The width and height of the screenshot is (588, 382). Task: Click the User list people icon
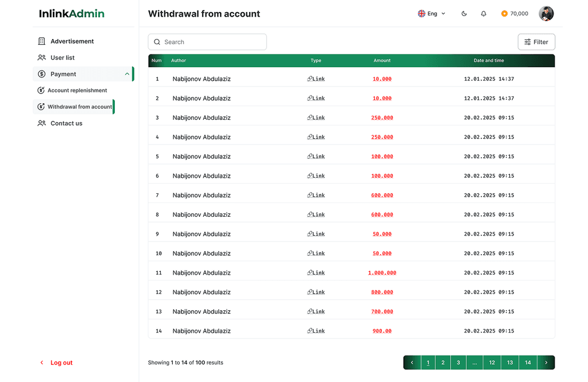pyautogui.click(x=41, y=58)
